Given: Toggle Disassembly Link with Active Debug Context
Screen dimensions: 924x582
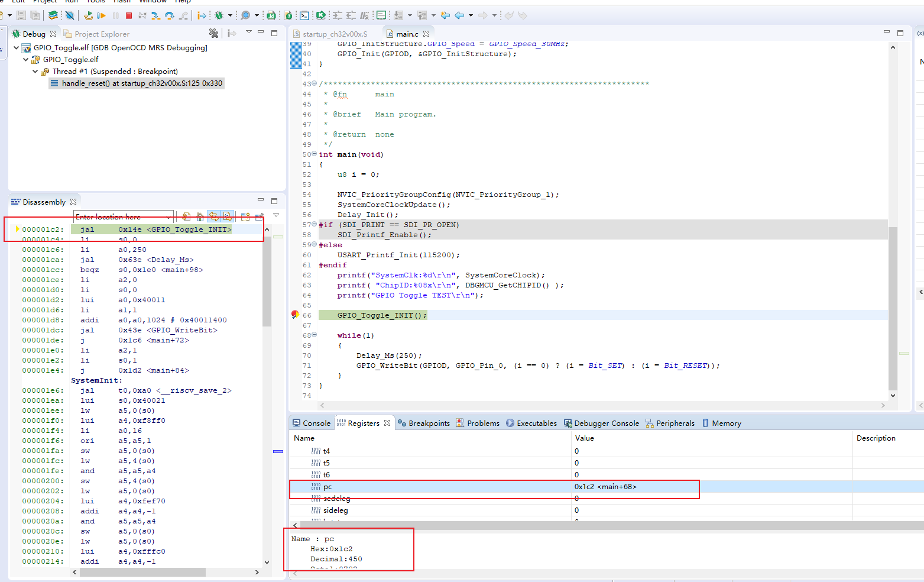Looking at the screenshot, I should pos(213,216).
